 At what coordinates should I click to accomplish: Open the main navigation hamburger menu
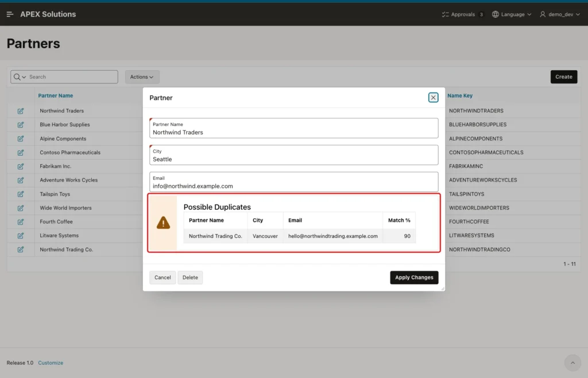tap(10, 14)
